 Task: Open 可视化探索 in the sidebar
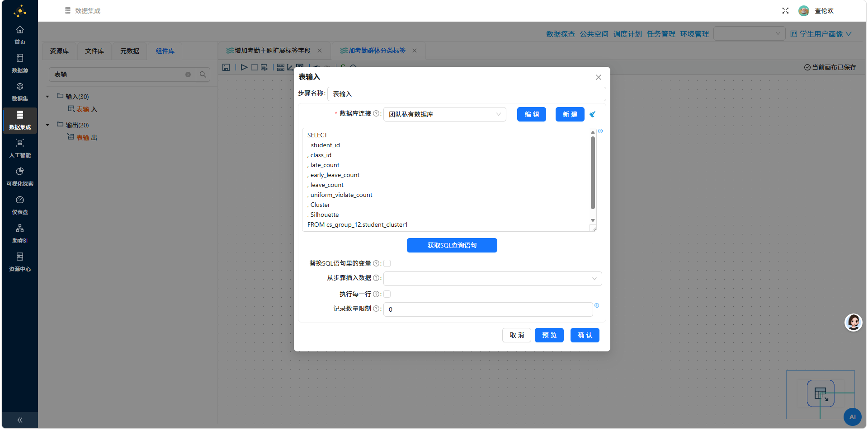(x=20, y=177)
